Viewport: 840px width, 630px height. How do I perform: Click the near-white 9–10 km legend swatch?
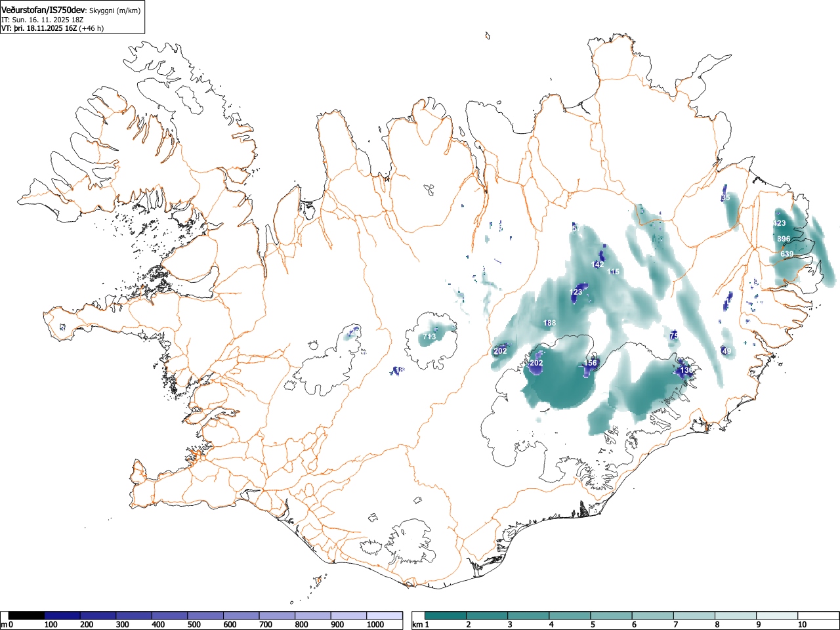tap(776, 616)
